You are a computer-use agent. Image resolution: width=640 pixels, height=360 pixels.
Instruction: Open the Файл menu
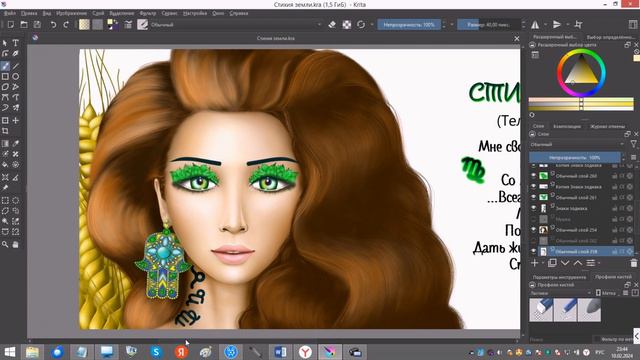point(10,13)
